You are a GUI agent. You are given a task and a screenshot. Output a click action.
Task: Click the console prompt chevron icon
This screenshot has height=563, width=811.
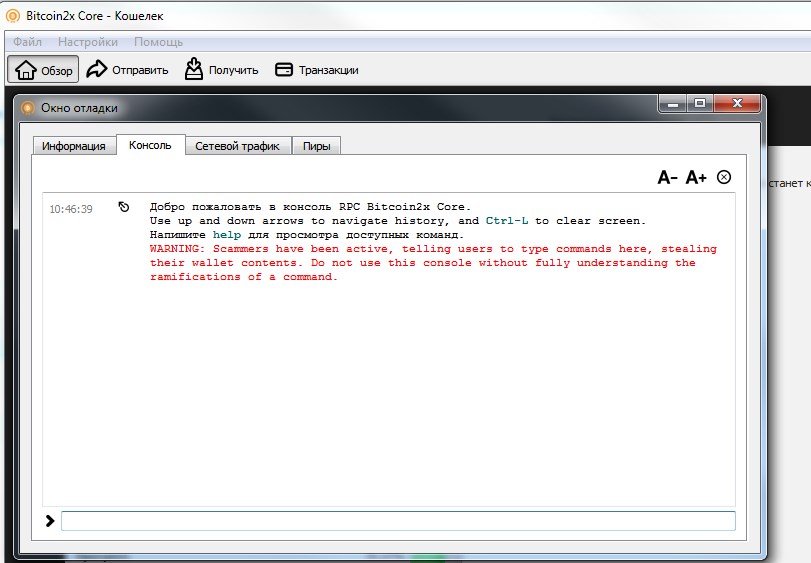(50, 521)
